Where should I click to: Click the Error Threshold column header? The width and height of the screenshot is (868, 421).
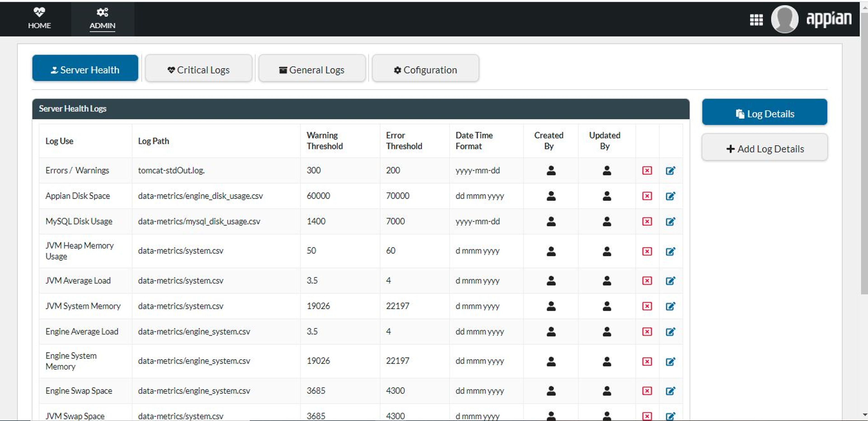coord(404,141)
